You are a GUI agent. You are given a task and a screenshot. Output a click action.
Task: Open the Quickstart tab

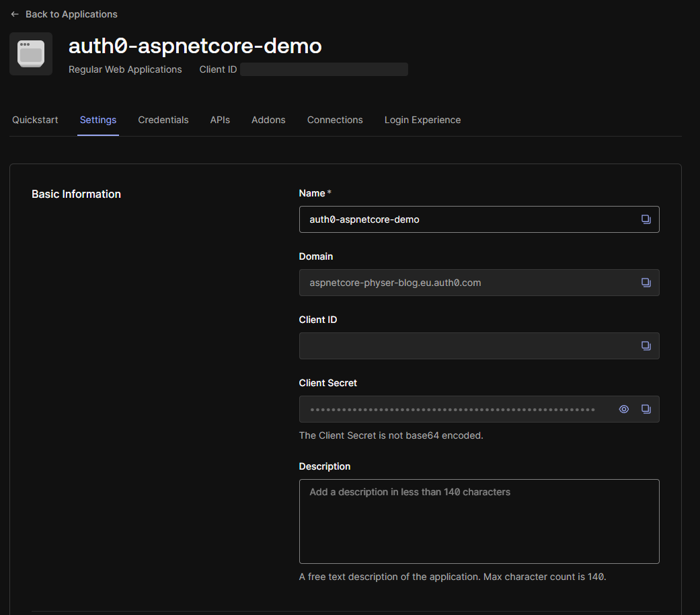pyautogui.click(x=35, y=120)
